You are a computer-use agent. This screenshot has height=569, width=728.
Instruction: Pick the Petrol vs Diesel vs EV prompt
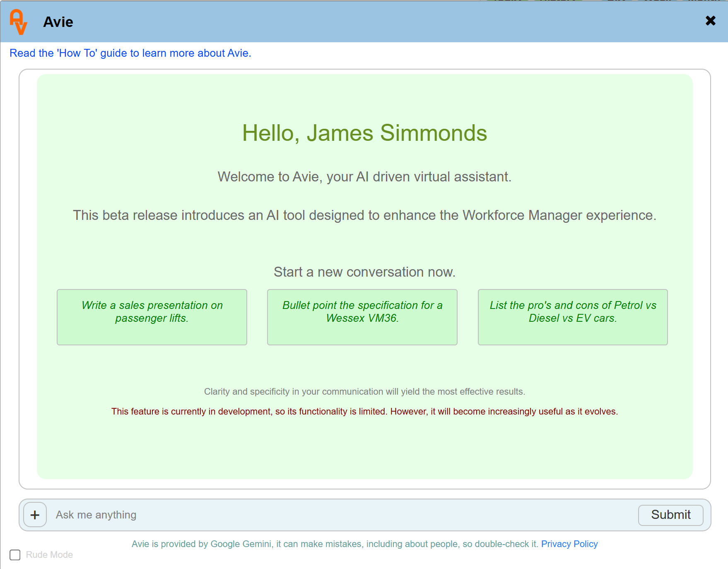pyautogui.click(x=572, y=317)
